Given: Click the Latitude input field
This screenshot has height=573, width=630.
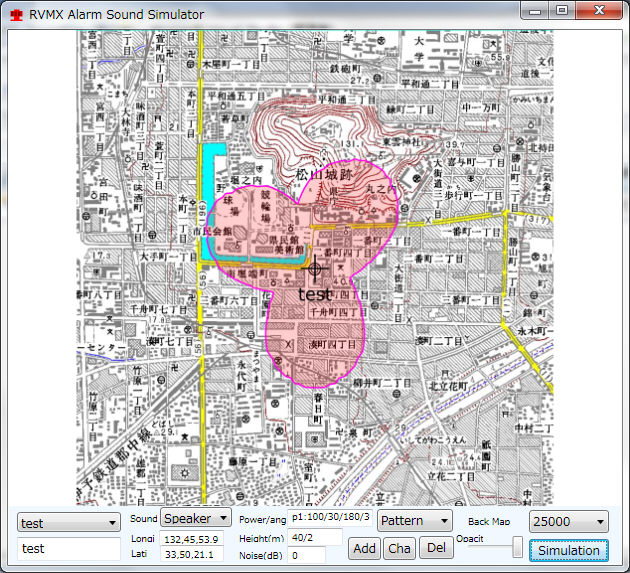Looking at the screenshot, I should coord(191,555).
